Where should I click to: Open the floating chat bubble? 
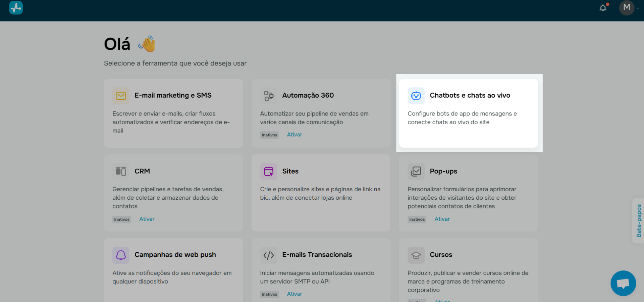623,283
